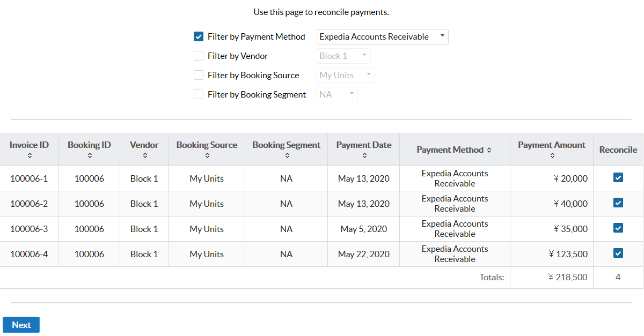This screenshot has height=336, width=644.
Task: Click the Vendor column sort arrows
Action: pyautogui.click(x=144, y=155)
